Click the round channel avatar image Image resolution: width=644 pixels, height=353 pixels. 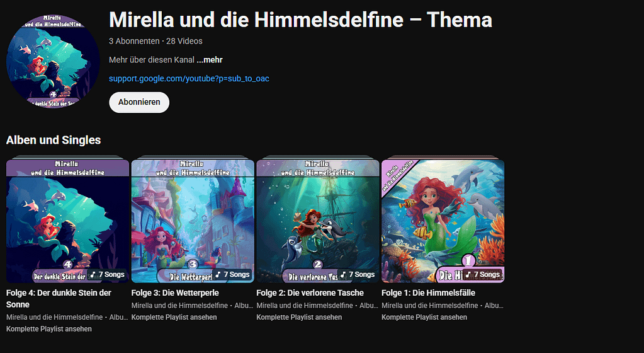(x=53, y=61)
